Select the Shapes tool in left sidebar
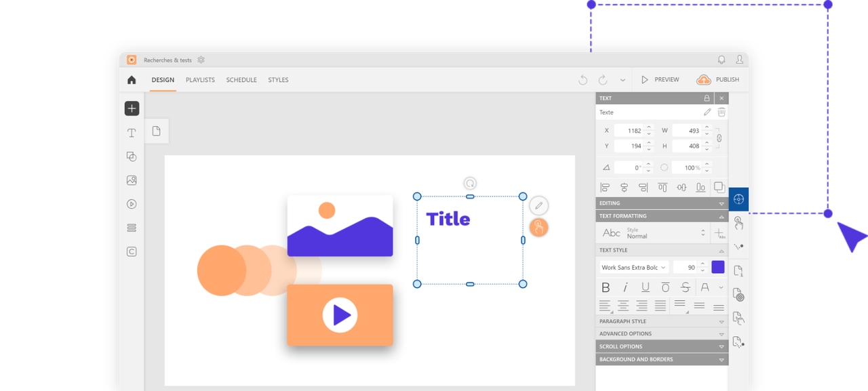The image size is (868, 391). [x=132, y=157]
